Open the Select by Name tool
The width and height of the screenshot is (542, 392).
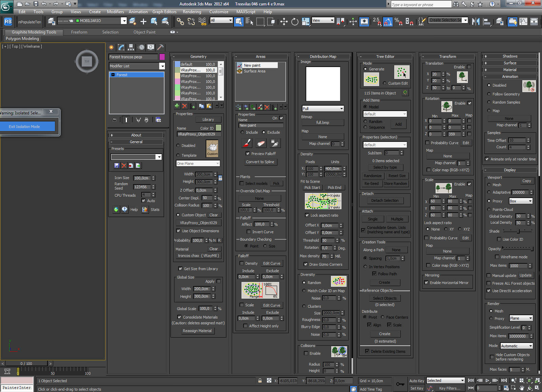(x=249, y=22)
